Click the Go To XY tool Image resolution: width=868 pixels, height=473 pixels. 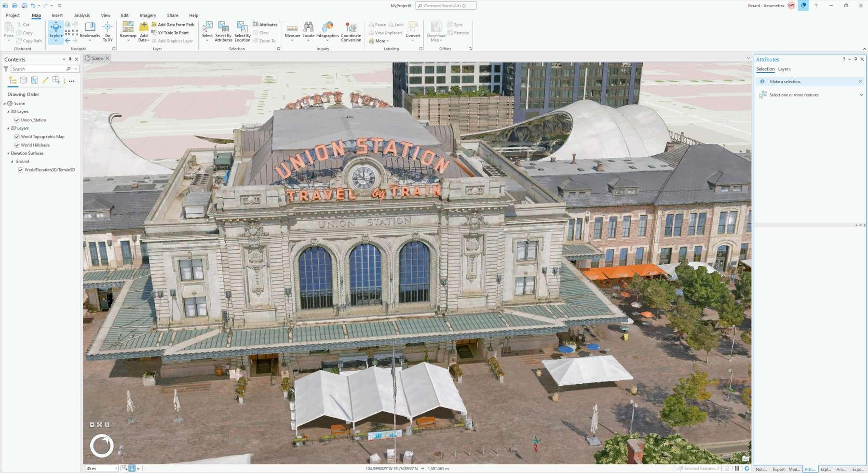pyautogui.click(x=108, y=31)
